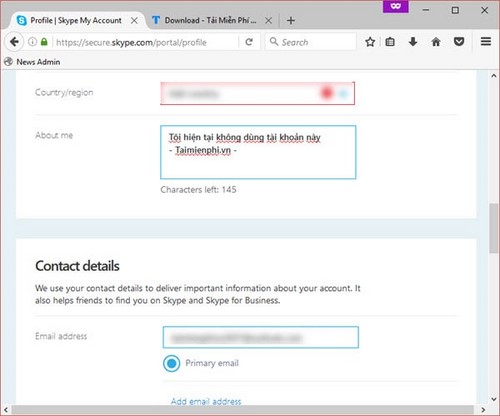Image resolution: width=500 pixels, height=416 pixels.
Task: Click the Email address label
Action: (61, 336)
